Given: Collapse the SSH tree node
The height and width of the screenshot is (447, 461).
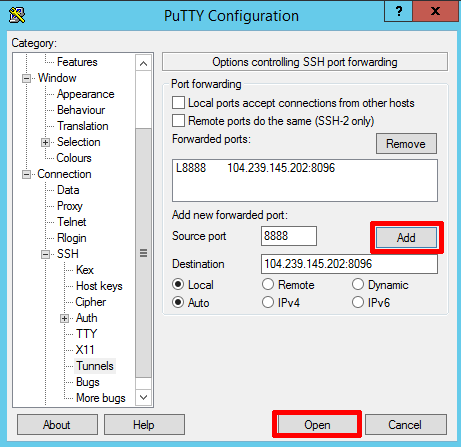Looking at the screenshot, I should (x=45, y=255).
